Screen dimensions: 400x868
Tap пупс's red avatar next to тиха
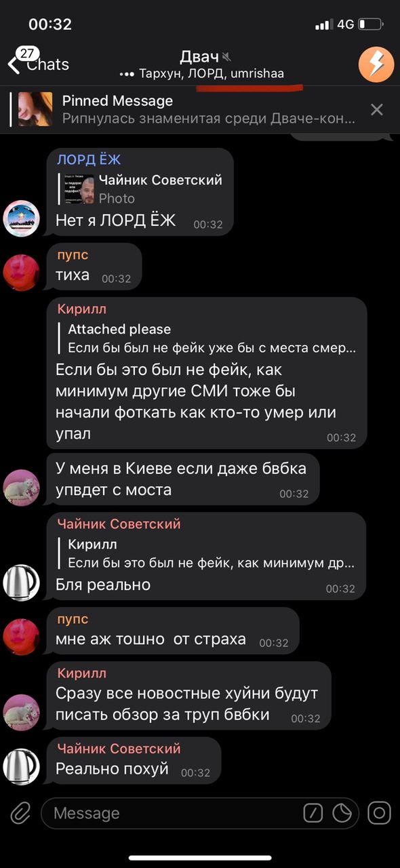click(x=21, y=273)
